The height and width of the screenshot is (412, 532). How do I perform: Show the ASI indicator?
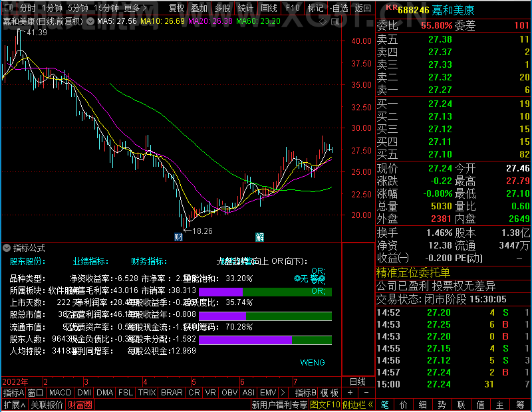tap(249, 393)
